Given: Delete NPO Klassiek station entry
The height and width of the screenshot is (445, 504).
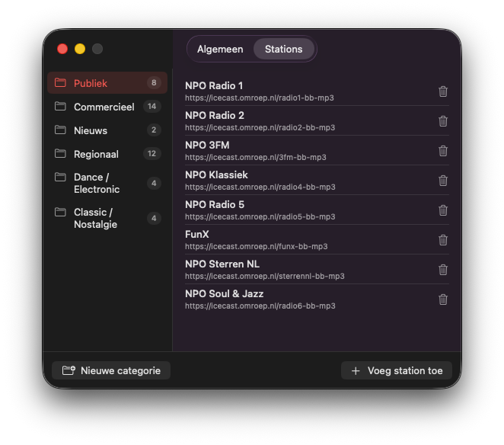Looking at the screenshot, I should (x=443, y=181).
